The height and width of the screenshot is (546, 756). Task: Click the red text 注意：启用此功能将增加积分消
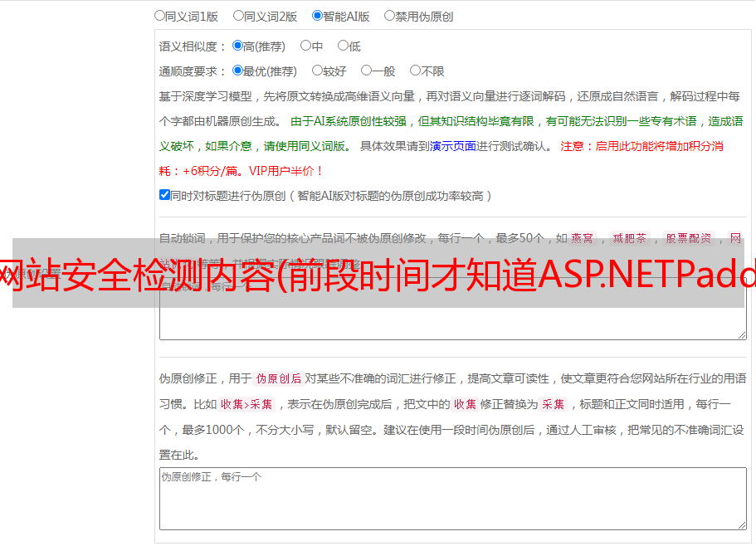pos(641,146)
